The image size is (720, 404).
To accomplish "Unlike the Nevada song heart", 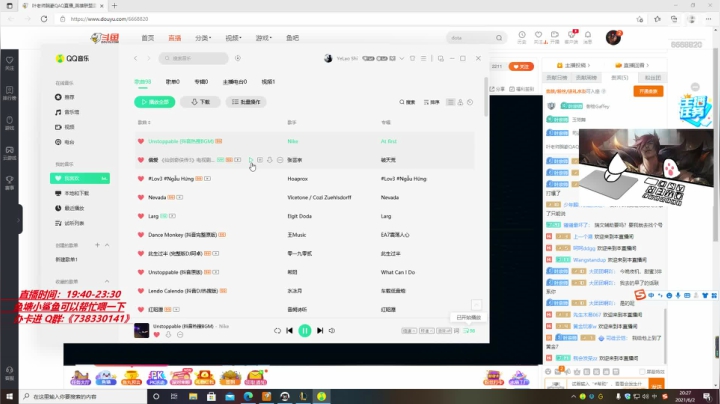I will (x=141, y=197).
